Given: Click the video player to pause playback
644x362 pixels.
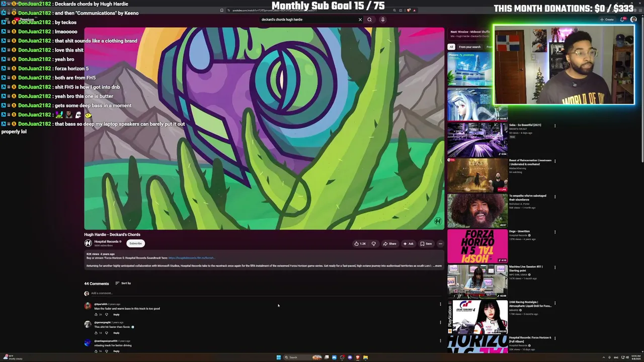Looking at the screenshot, I should pyautogui.click(x=264, y=129).
